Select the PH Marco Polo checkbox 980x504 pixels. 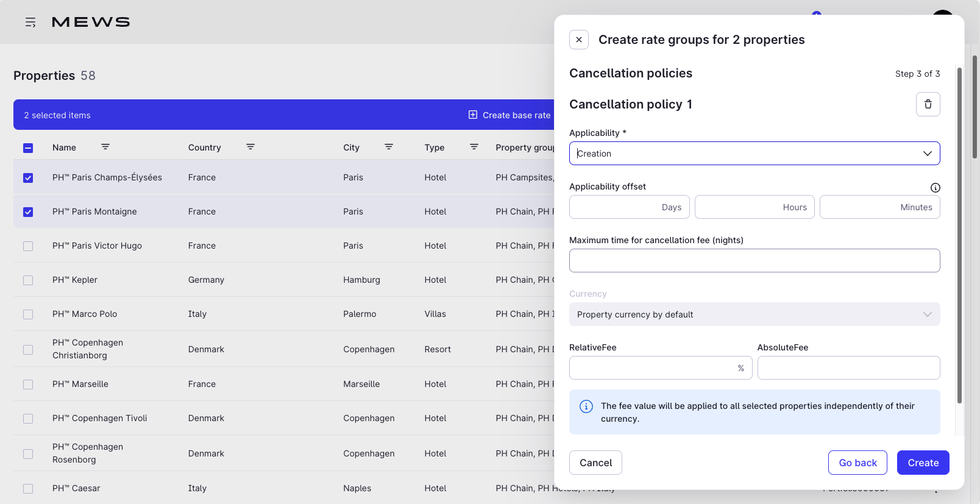coord(28,314)
